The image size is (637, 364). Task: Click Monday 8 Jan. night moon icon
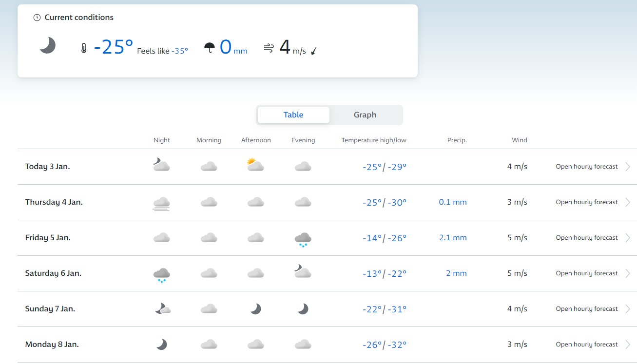pyautogui.click(x=161, y=345)
